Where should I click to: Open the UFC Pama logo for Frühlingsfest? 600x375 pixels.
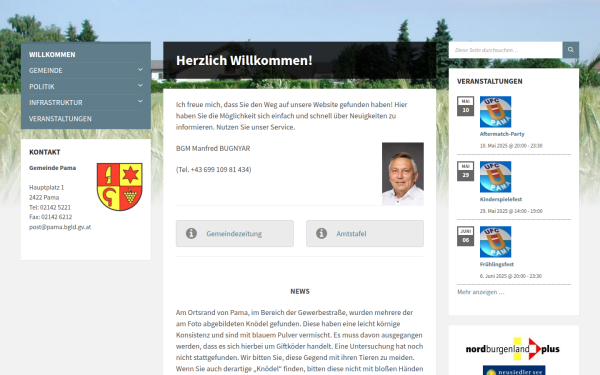coord(496,242)
